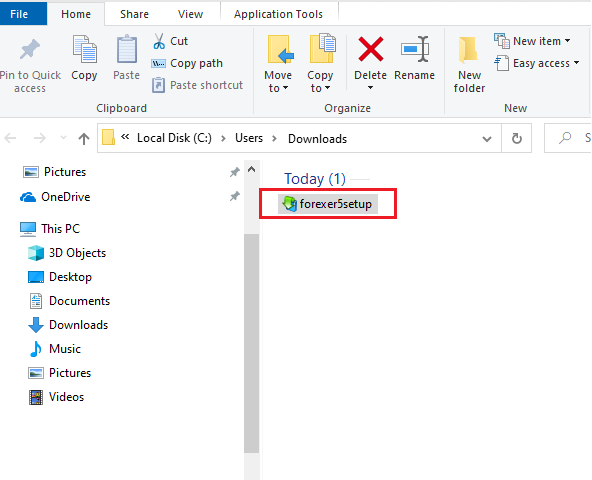Click the Users breadcrumb in address bar
Screen dimensions: 592x480
point(249,138)
